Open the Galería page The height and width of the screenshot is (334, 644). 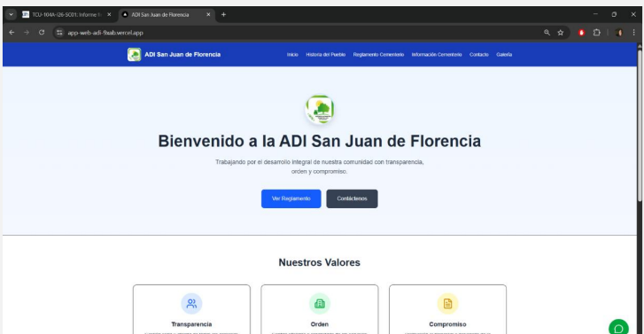coord(504,55)
